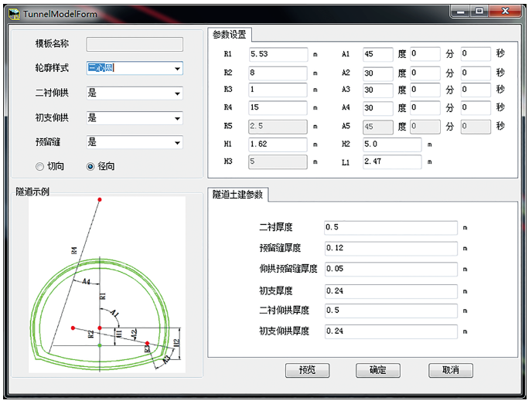The image size is (532, 404).
Task: Click the A2 minutes field
Action: 425,73
